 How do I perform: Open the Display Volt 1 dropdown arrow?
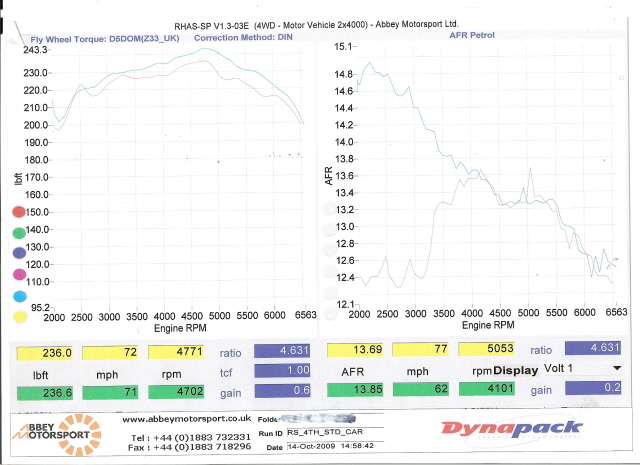click(x=617, y=368)
